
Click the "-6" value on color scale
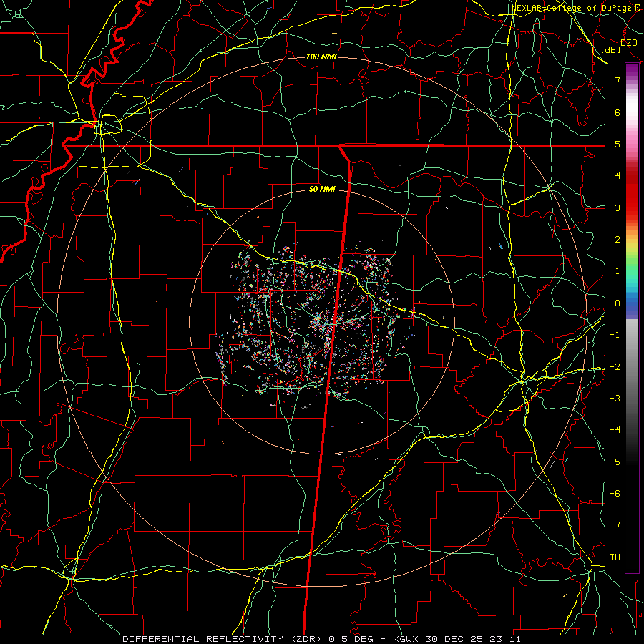click(615, 494)
